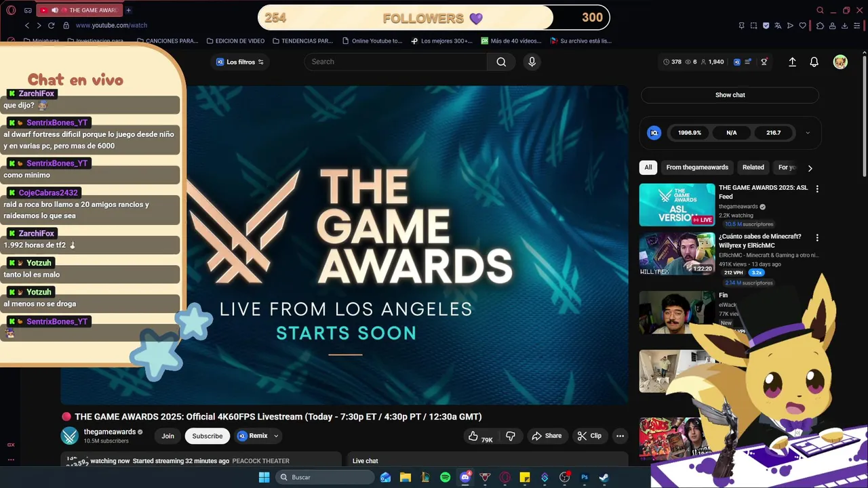
Task: Open the Willyrex Minecraft video thumbnail
Action: 677,254
